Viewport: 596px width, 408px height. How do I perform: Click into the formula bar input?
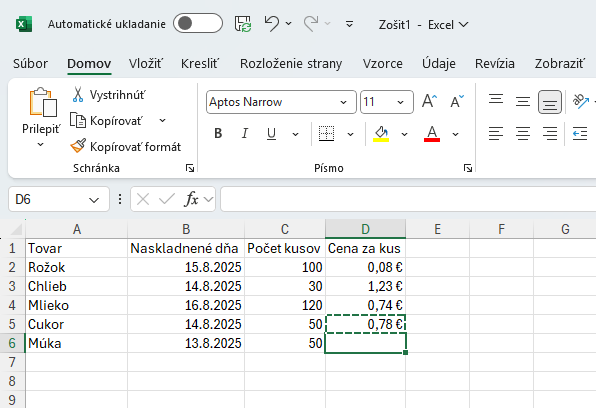(408, 199)
